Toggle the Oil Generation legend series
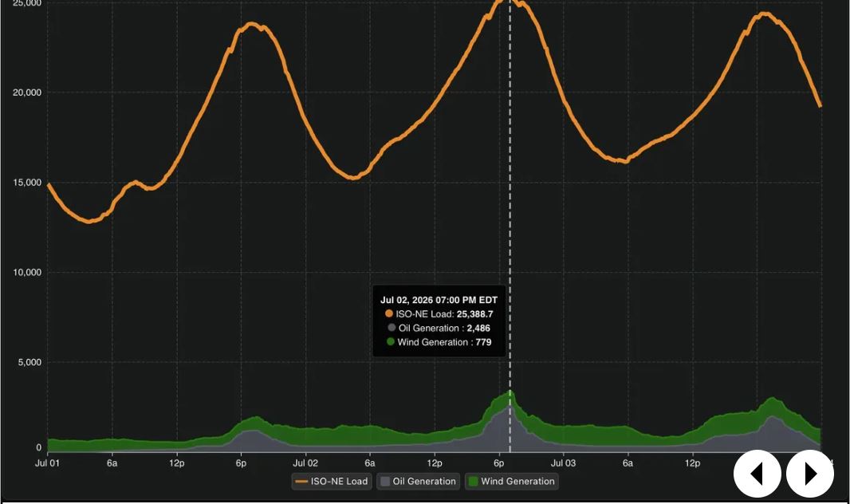Screen dimensions: 850x504 coord(419,481)
